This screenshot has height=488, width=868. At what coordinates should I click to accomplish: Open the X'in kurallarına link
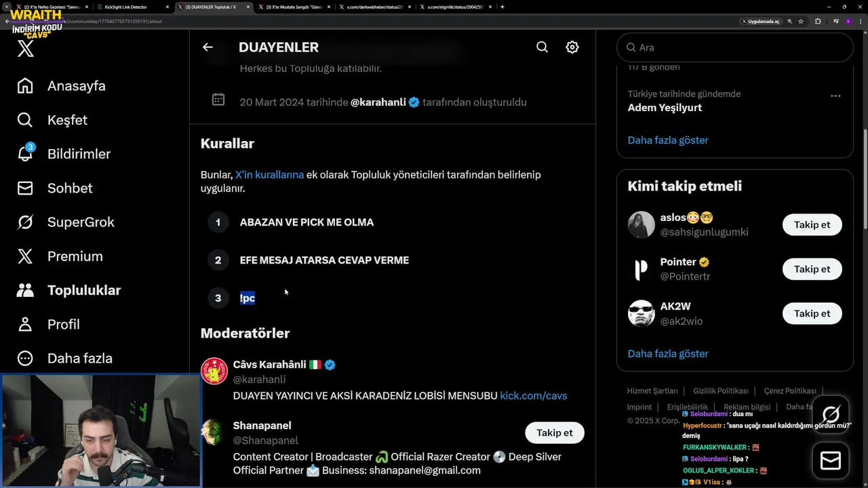(x=269, y=175)
